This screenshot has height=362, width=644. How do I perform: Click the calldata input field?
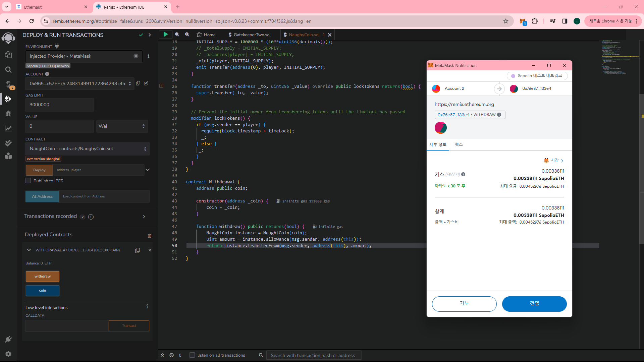67,326
